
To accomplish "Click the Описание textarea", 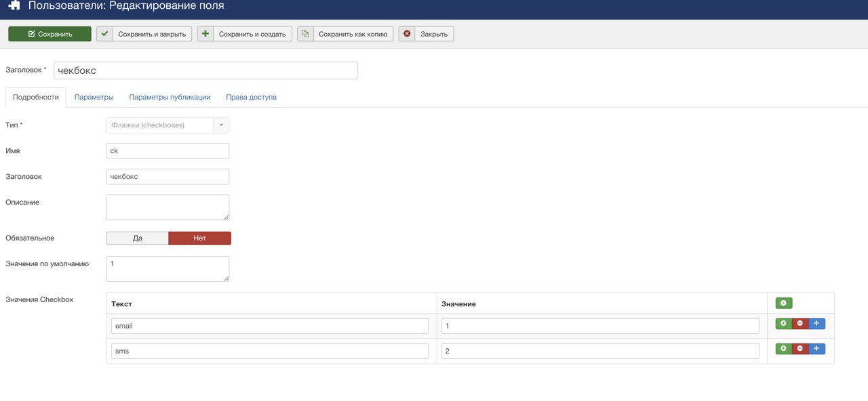I will 167,207.
